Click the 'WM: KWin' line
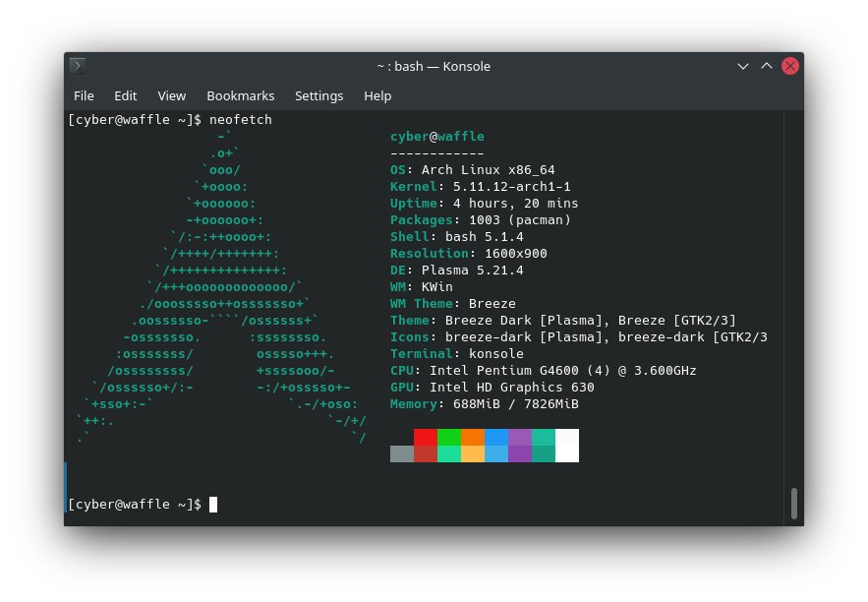868x602 pixels. pos(422,287)
